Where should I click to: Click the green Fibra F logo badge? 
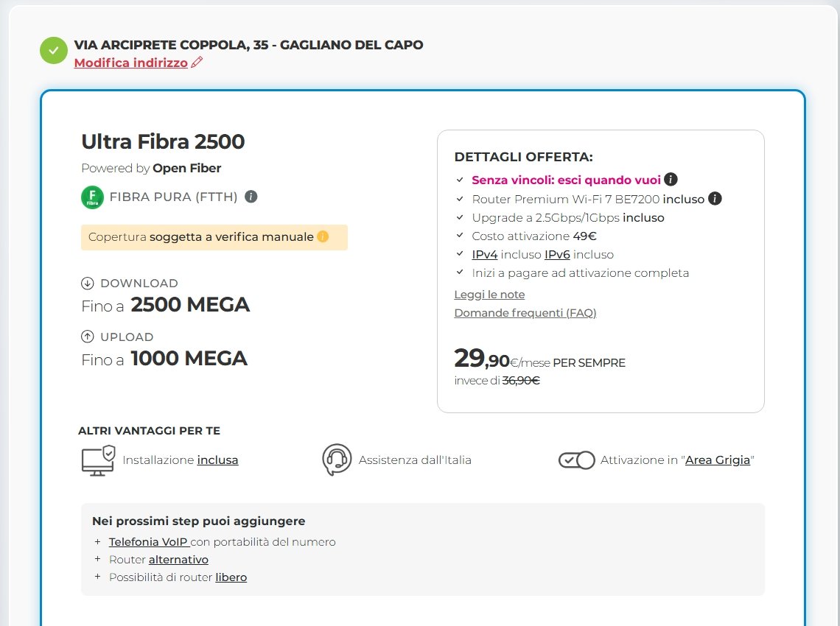[92, 197]
